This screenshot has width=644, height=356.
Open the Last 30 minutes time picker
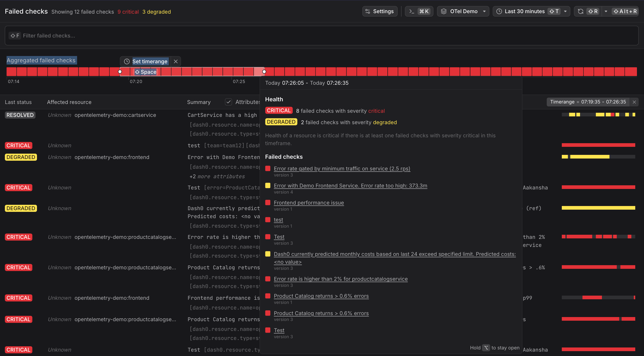pos(531,11)
